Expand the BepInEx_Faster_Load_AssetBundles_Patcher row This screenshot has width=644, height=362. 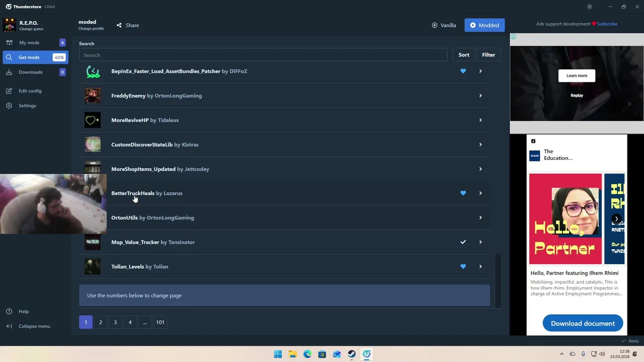tap(480, 71)
